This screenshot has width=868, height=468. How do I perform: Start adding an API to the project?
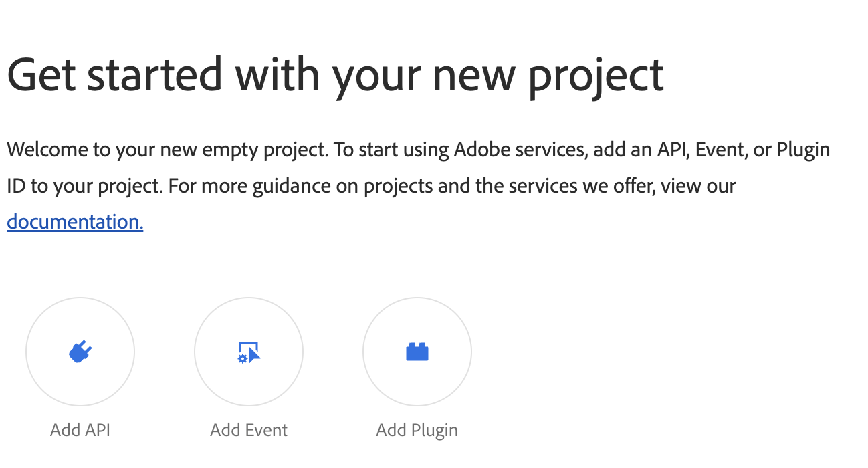tap(80, 352)
